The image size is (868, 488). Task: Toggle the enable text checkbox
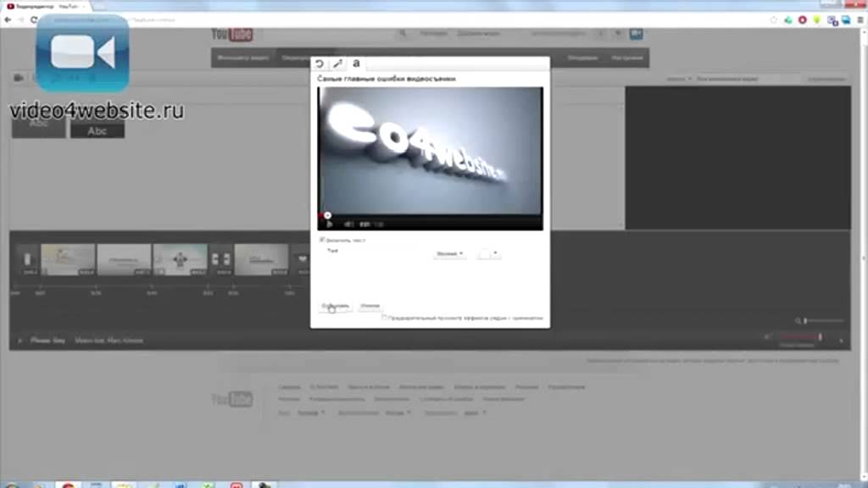point(322,240)
